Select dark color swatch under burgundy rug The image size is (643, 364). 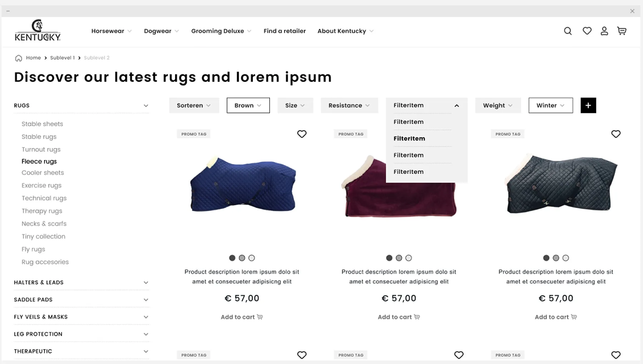[389, 258]
